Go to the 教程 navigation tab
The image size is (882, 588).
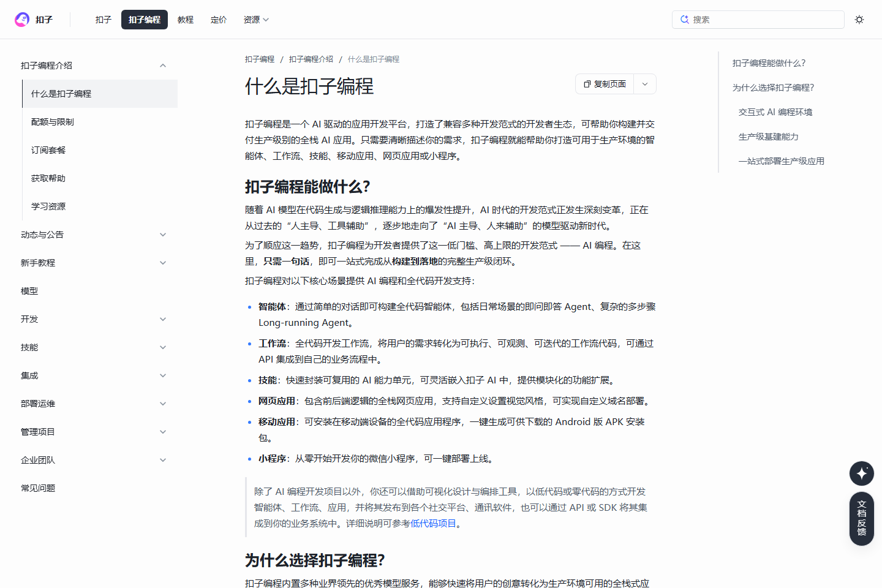point(186,20)
